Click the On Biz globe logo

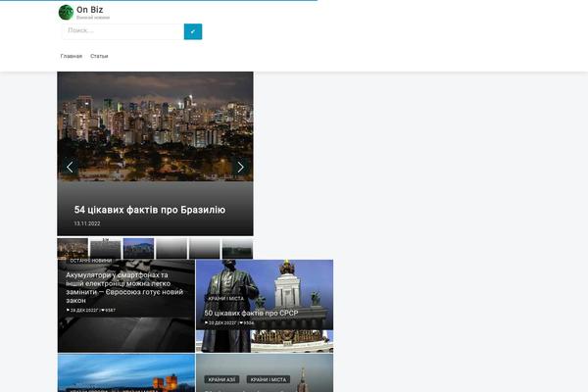coord(66,13)
